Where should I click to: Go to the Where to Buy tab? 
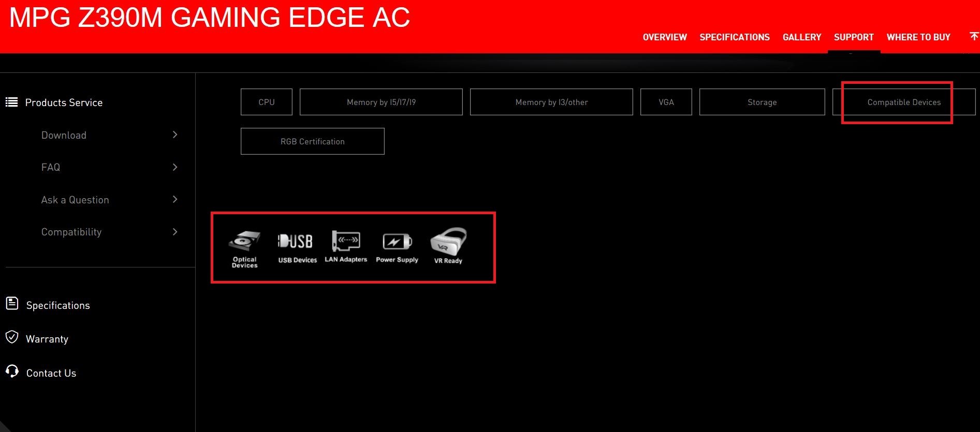(918, 37)
